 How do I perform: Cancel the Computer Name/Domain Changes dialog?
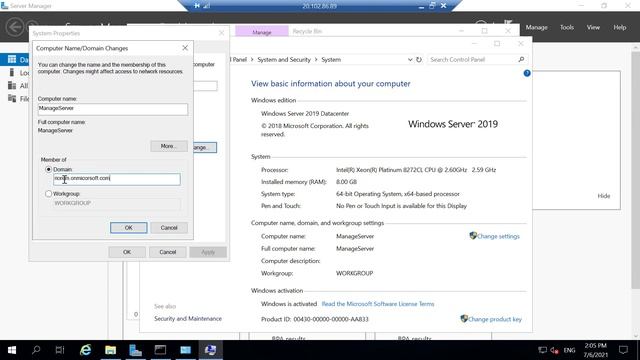pos(169,228)
